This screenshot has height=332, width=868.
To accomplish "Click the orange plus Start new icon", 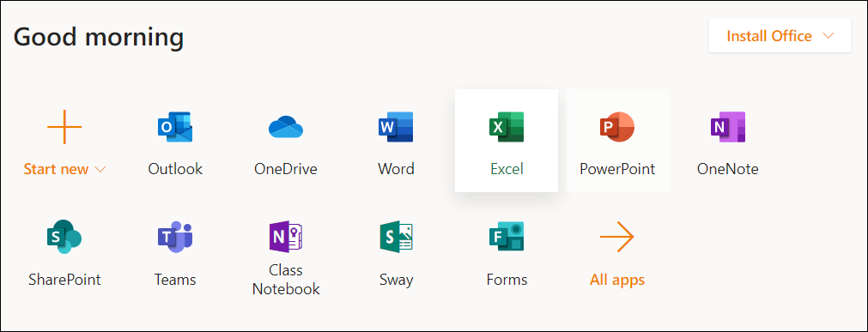I will coord(64,127).
